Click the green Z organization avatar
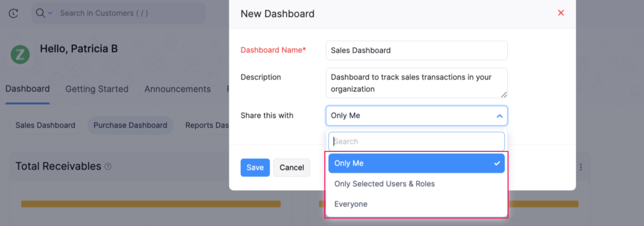This screenshot has width=644, height=226. coord(20,55)
